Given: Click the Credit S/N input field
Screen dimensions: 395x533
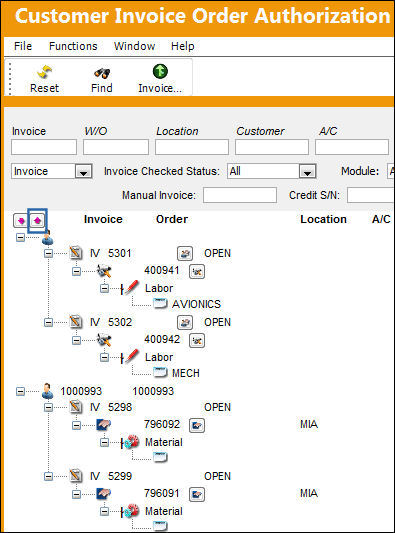Looking at the screenshot, I should pyautogui.click(x=371, y=195).
